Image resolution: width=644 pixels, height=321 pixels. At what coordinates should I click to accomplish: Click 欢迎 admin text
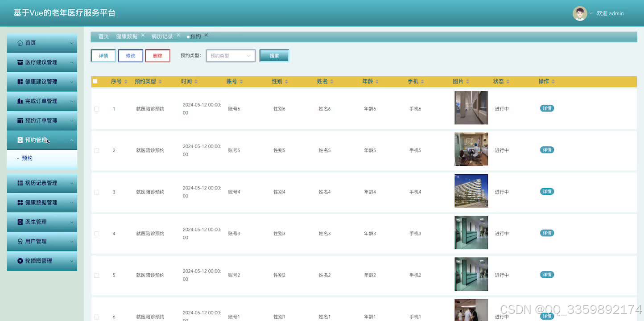pyautogui.click(x=610, y=13)
